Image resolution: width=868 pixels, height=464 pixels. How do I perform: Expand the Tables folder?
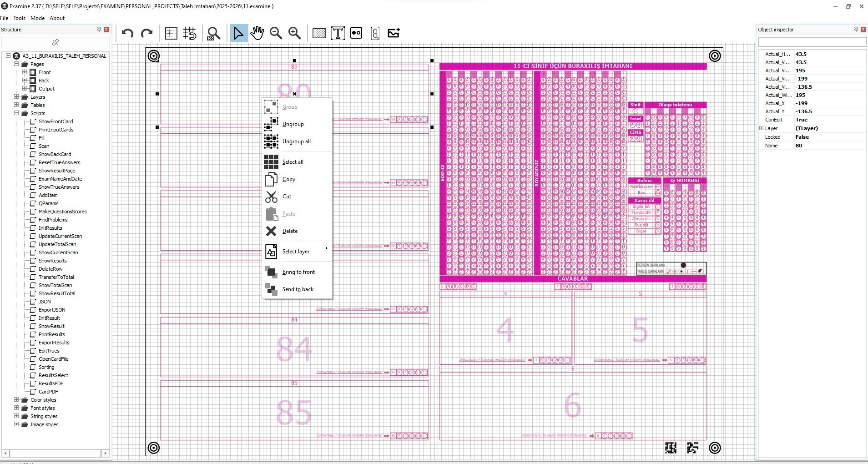click(16, 105)
